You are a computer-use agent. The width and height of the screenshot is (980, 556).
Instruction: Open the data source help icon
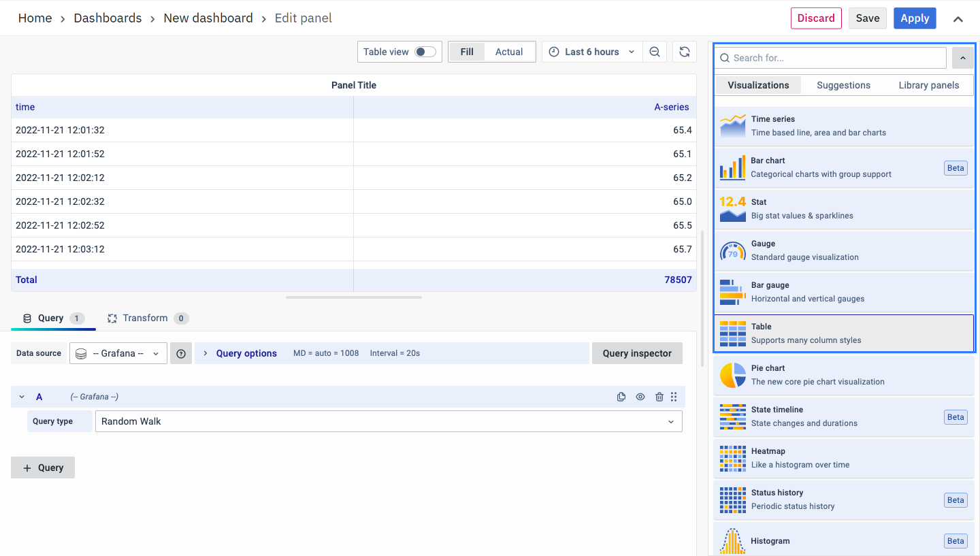(x=181, y=353)
